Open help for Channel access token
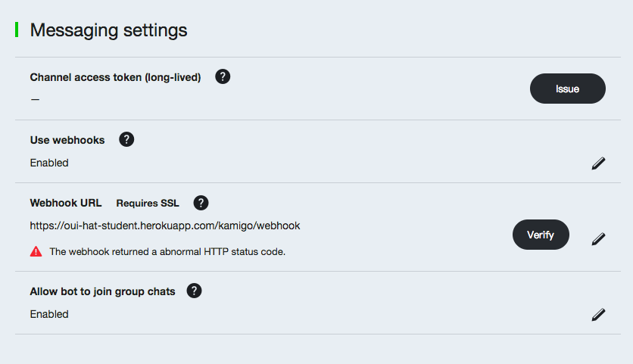The image size is (633, 364). 223,76
